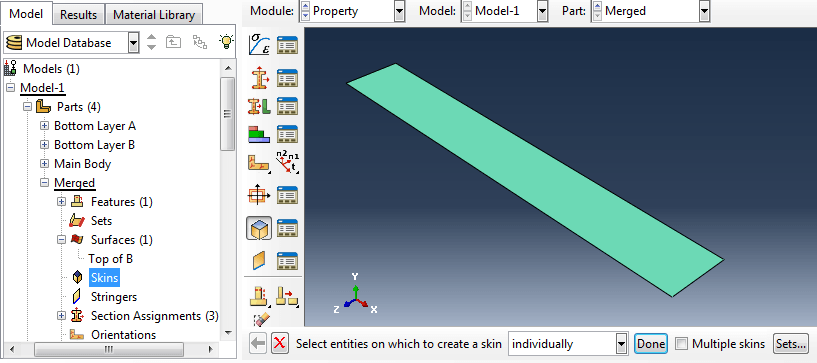Open the Section Assignment Manager icon
Viewport: 817px width, 363px height.
287,107
